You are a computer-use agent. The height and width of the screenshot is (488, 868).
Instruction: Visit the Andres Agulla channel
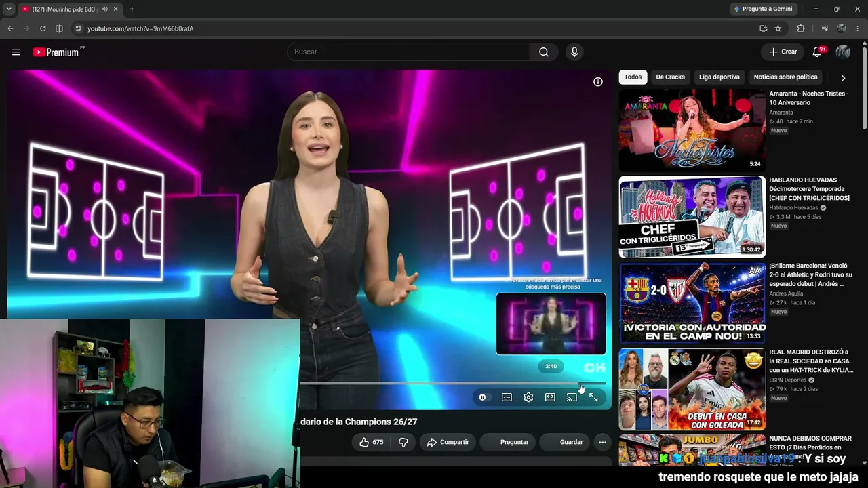coord(786,294)
